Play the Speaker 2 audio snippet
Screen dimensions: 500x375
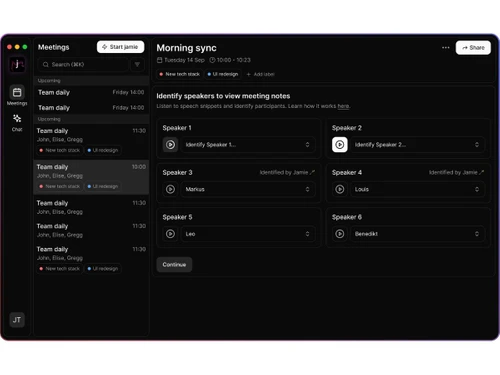coord(340,145)
